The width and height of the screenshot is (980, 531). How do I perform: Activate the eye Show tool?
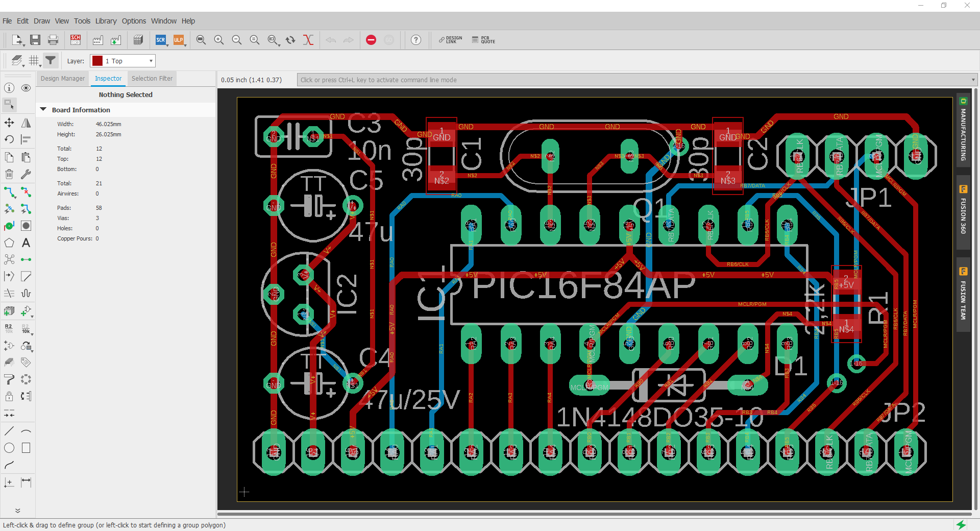point(26,88)
